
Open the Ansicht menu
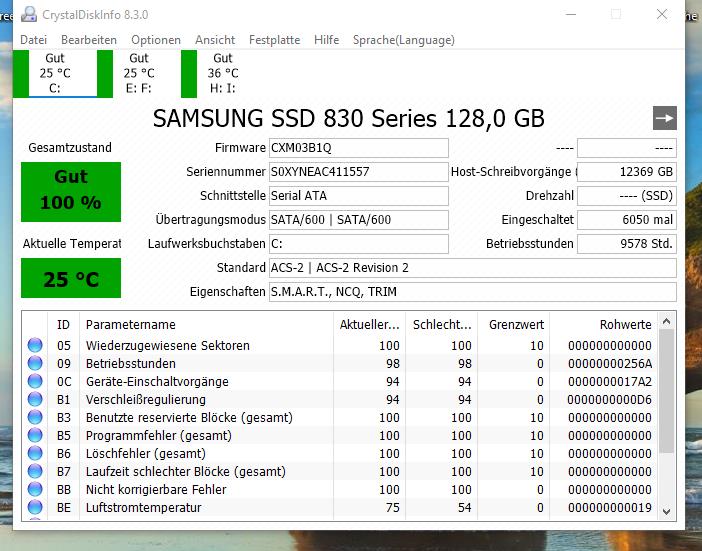(x=215, y=40)
